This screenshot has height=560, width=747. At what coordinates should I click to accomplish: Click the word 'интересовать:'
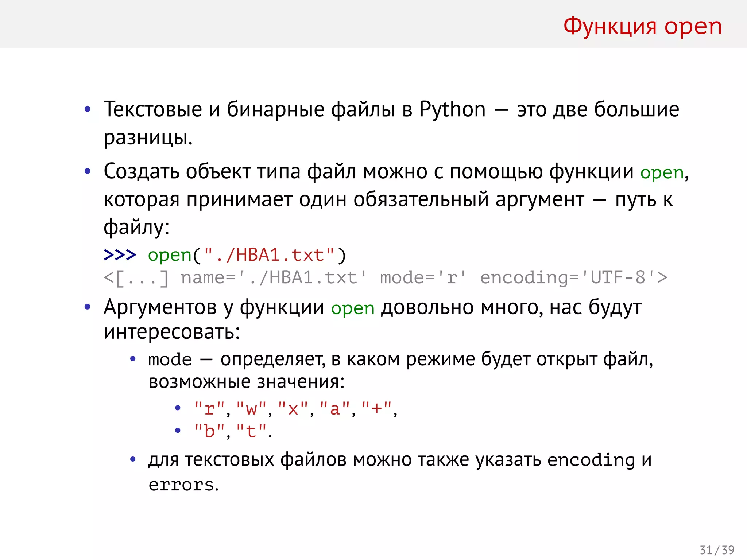[x=172, y=332]
